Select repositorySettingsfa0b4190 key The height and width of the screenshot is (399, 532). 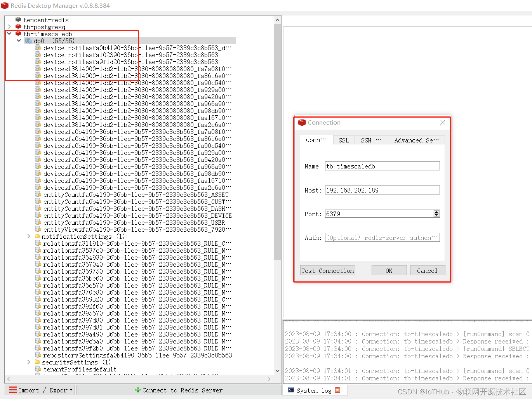(x=137, y=355)
